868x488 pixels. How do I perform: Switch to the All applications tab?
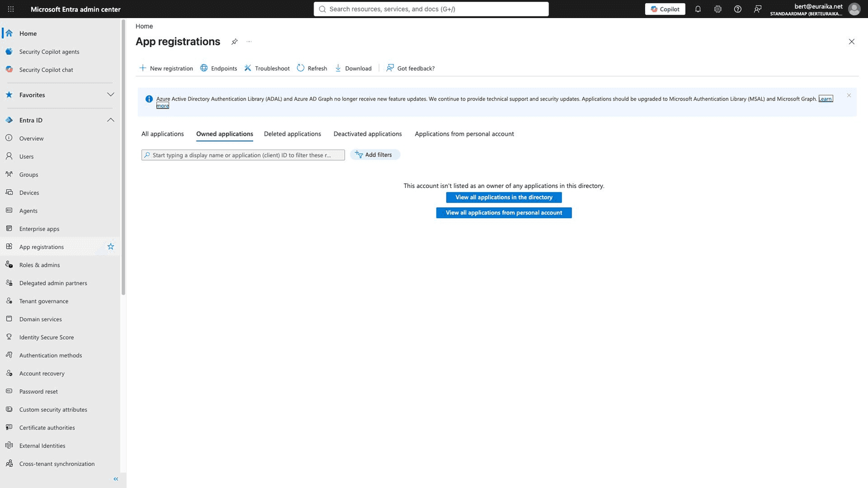163,134
